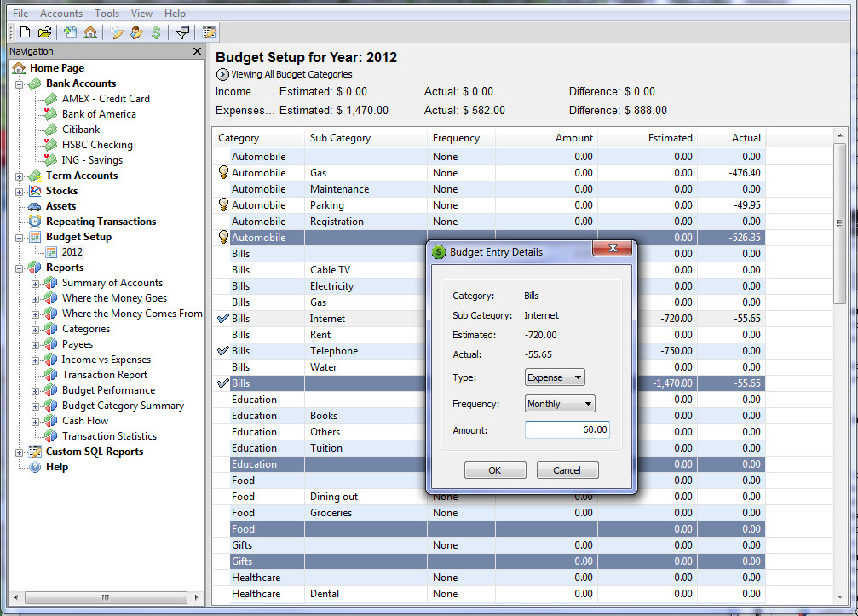Select the Healthcare Dental budget row
The image size is (858, 616).
(x=489, y=594)
